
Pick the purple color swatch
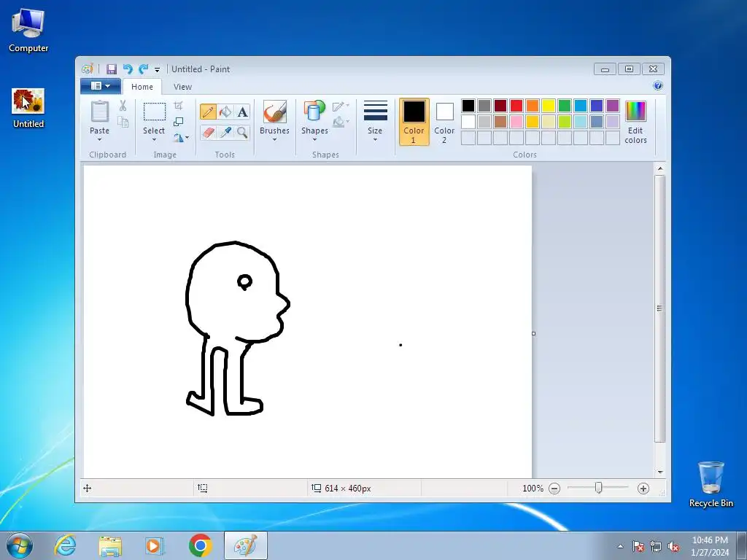click(613, 106)
